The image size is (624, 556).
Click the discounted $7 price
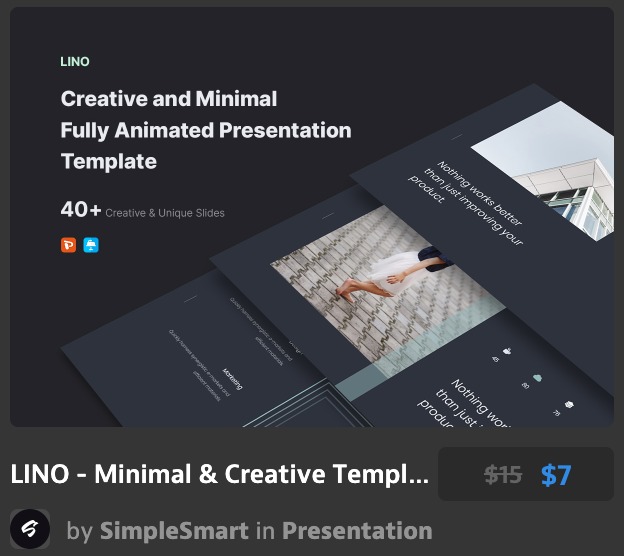coord(556,475)
